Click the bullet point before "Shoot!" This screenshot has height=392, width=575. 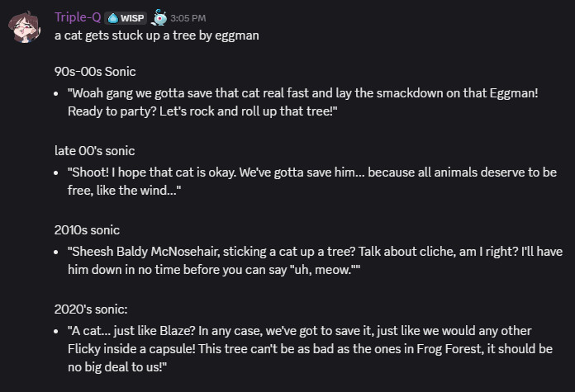58,172
